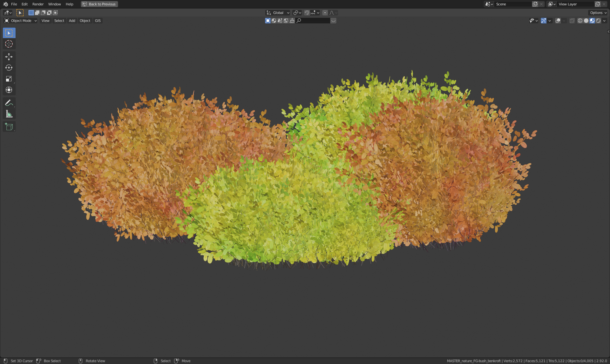The width and height of the screenshot is (610, 364).
Task: Select the Add Cube tool
Action: (x=9, y=127)
